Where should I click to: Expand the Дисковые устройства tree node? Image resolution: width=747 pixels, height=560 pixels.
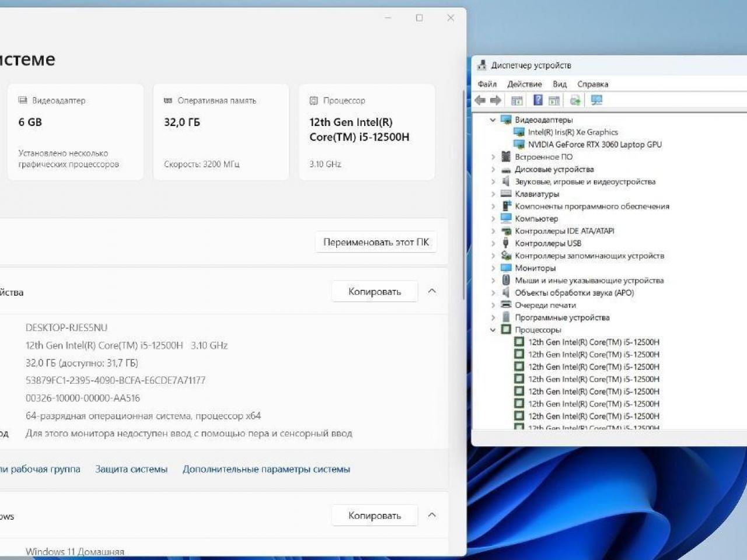(x=493, y=169)
